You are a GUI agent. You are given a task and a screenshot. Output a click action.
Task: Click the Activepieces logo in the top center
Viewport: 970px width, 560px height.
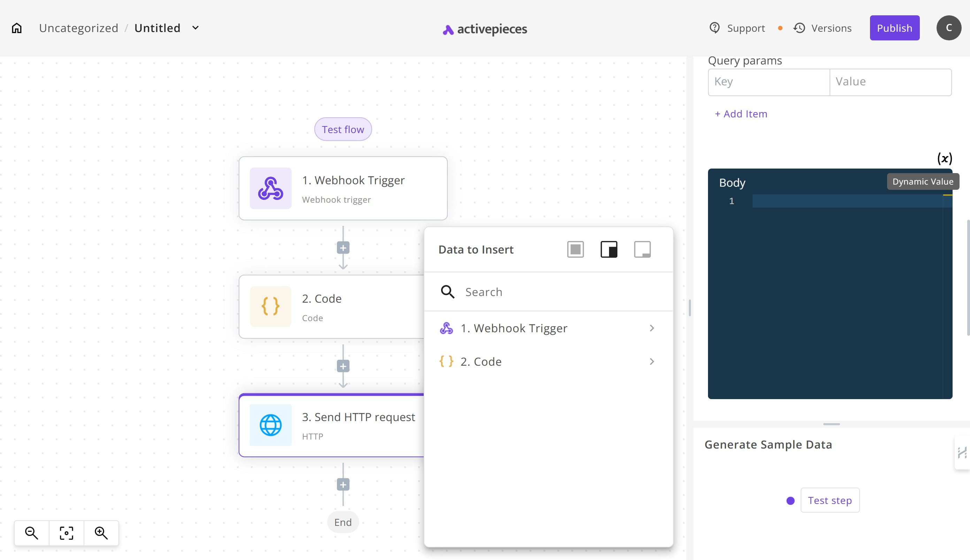tap(485, 28)
